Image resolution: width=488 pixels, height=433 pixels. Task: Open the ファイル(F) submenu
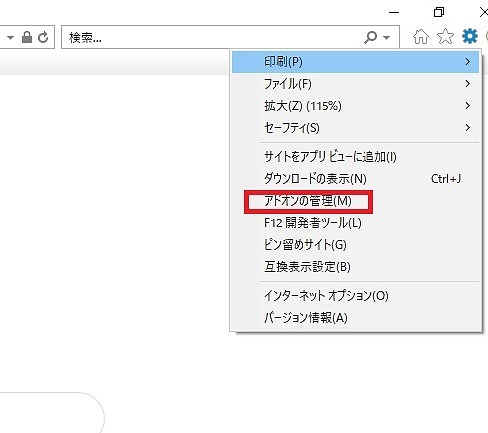coord(355,84)
